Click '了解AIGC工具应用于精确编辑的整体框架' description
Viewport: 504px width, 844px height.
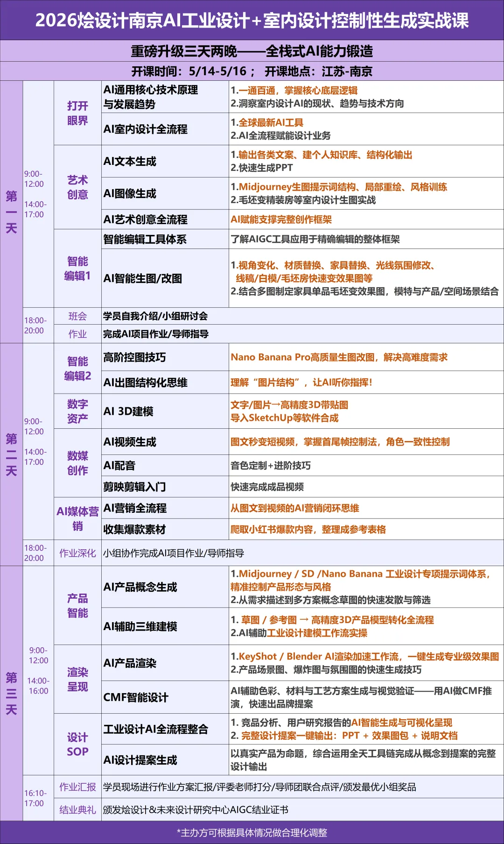click(315, 239)
